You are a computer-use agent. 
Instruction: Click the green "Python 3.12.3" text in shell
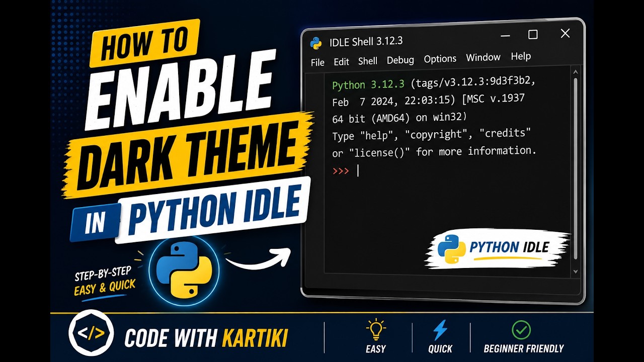coord(368,84)
